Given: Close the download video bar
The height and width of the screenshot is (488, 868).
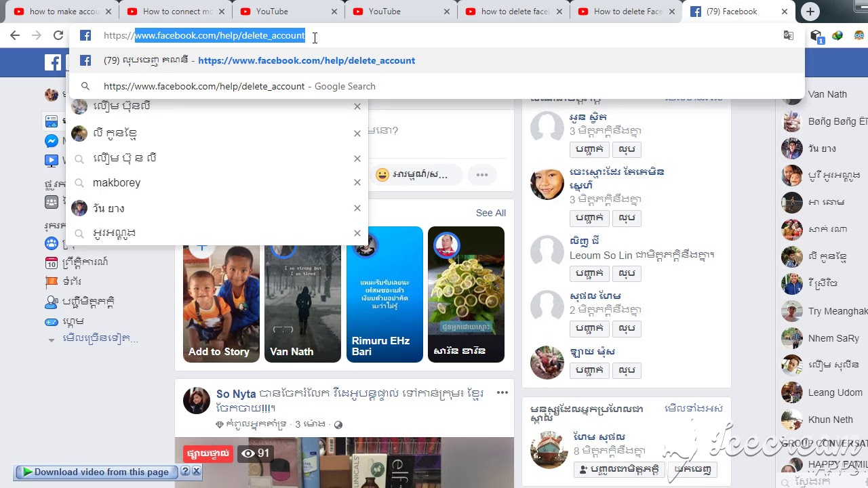Looking at the screenshot, I should coord(196,471).
